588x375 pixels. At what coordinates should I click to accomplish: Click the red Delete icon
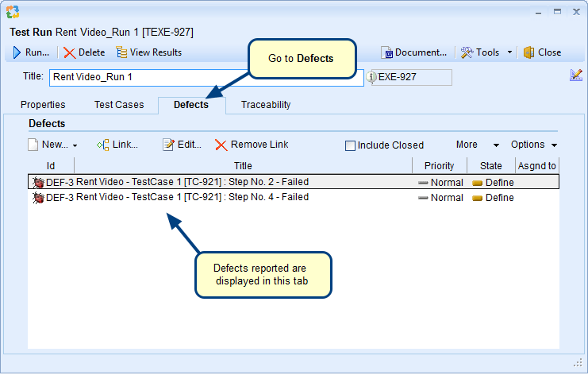[x=70, y=52]
